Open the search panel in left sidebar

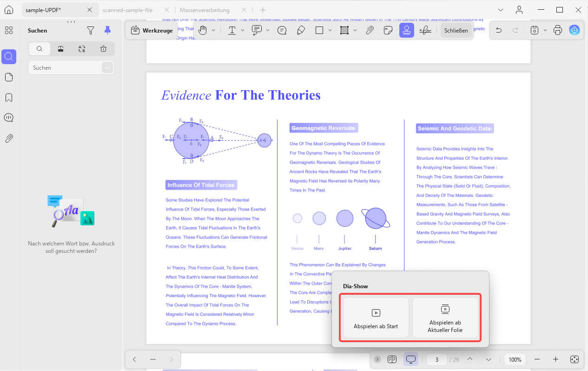(x=9, y=57)
